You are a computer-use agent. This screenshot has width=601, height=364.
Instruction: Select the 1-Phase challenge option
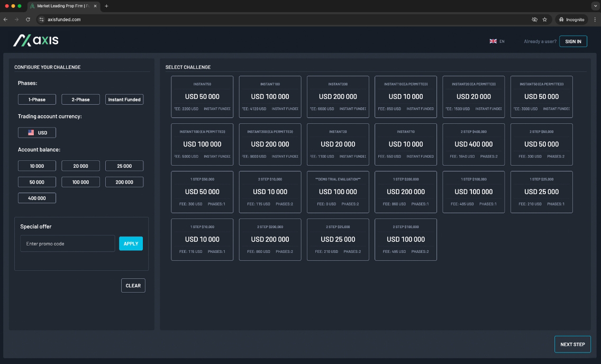tap(36, 99)
